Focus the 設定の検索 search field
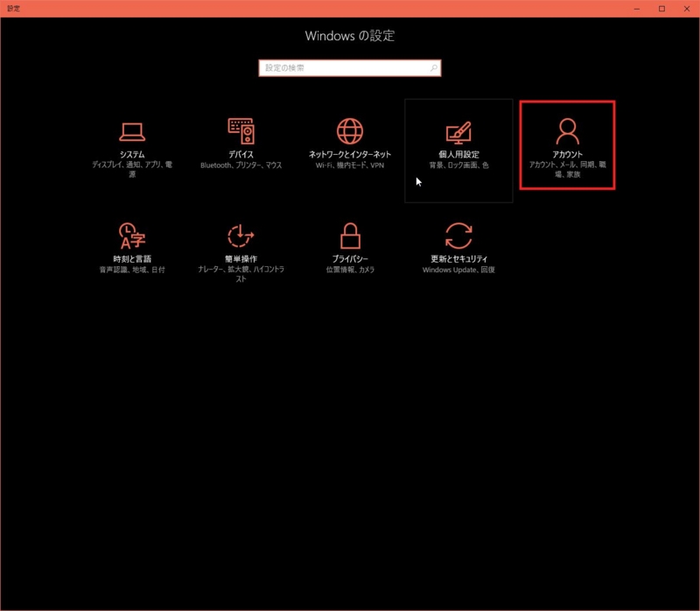Viewport: 700px width, 611px height. pyautogui.click(x=349, y=68)
